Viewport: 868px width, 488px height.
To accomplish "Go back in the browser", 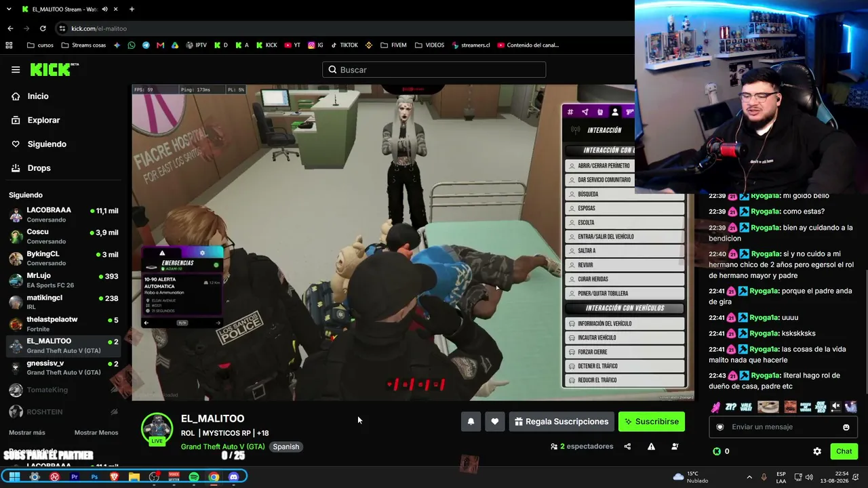I will pos(10,28).
